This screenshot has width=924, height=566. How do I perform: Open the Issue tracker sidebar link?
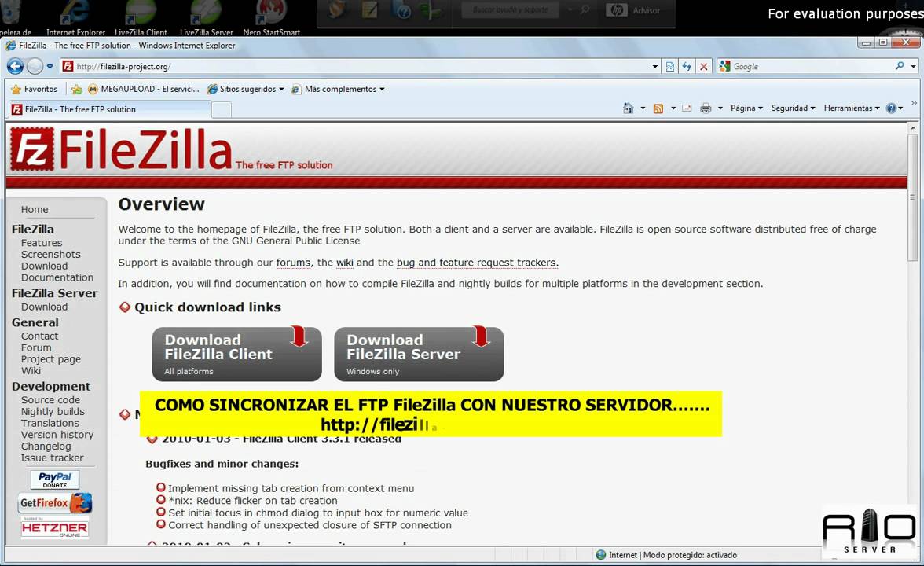pos(52,458)
